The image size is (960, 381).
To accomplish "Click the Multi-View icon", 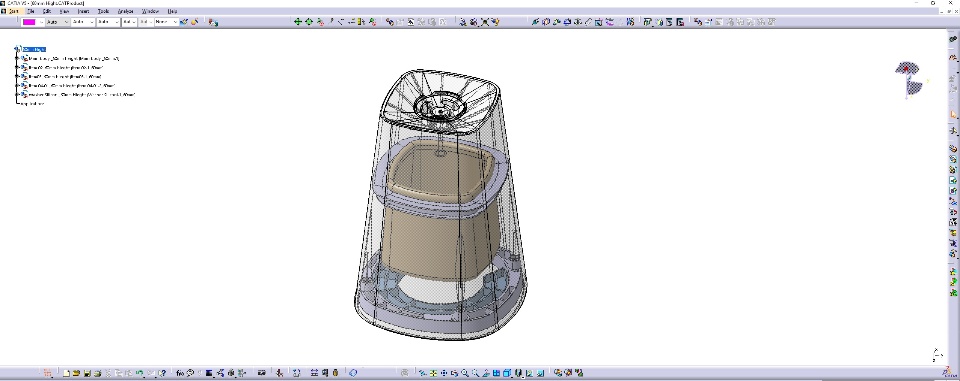I will [497, 372].
